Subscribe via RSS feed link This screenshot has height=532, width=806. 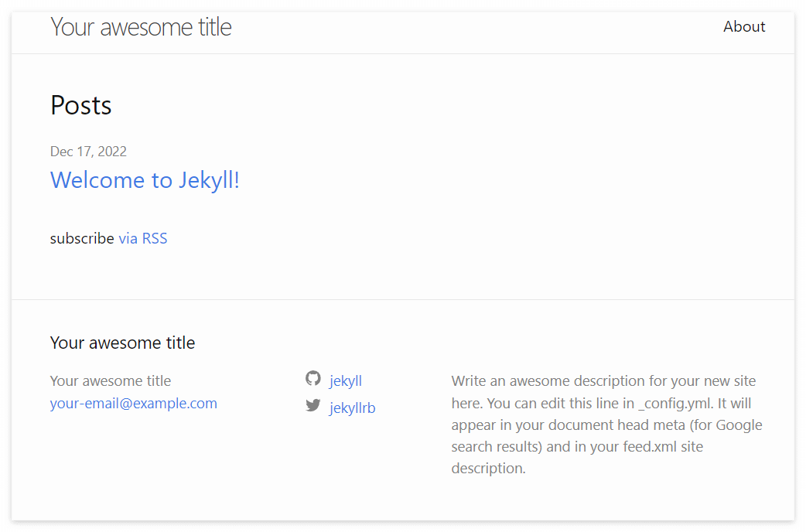tap(143, 238)
